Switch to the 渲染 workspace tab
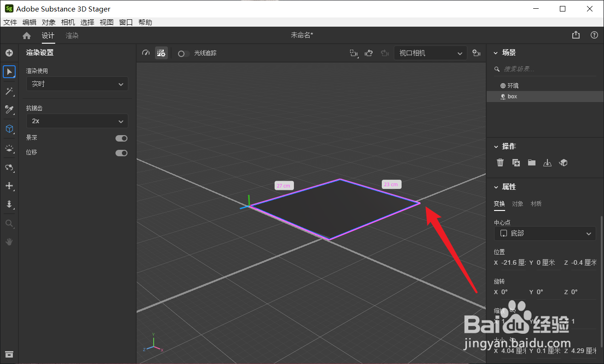604x364 pixels. coord(72,35)
